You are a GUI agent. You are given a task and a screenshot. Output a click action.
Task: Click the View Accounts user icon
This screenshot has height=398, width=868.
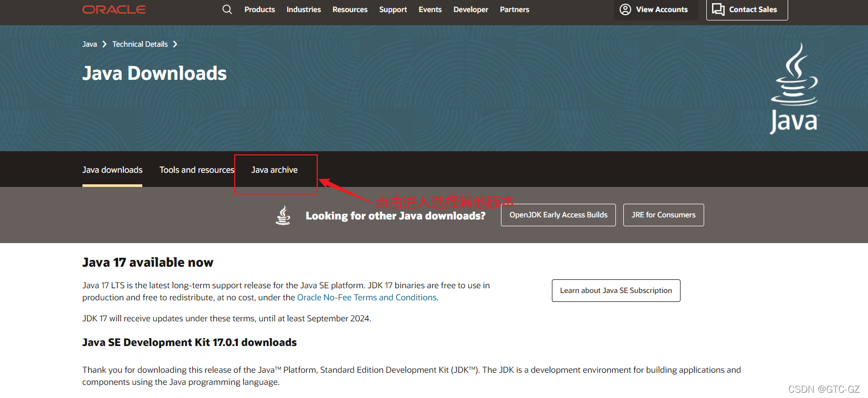[x=625, y=9]
